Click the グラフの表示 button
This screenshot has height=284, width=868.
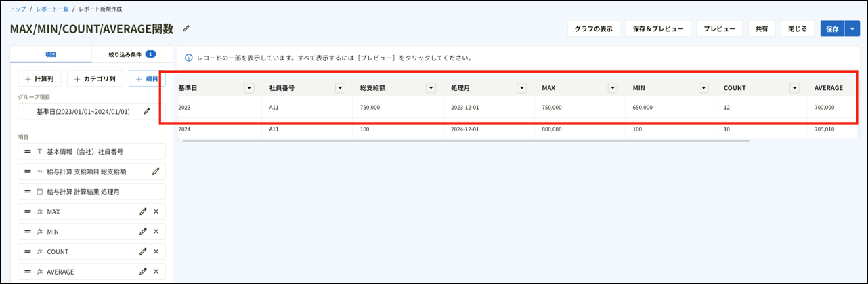(x=593, y=29)
